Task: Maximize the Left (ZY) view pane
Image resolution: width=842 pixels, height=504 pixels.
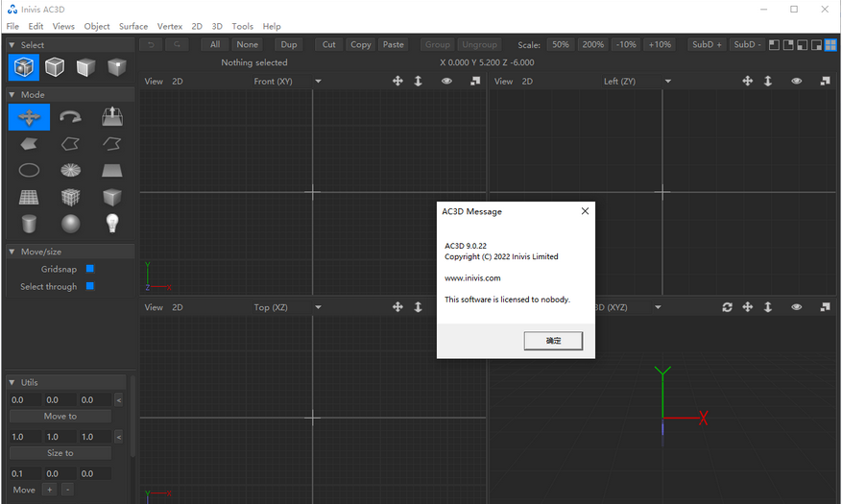Action: [826, 81]
